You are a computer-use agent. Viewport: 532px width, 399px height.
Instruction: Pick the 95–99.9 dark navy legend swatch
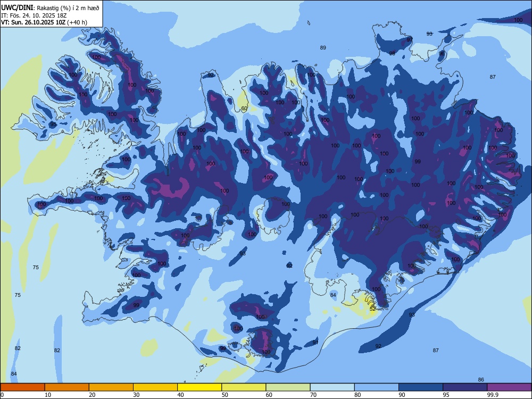pos(465,387)
